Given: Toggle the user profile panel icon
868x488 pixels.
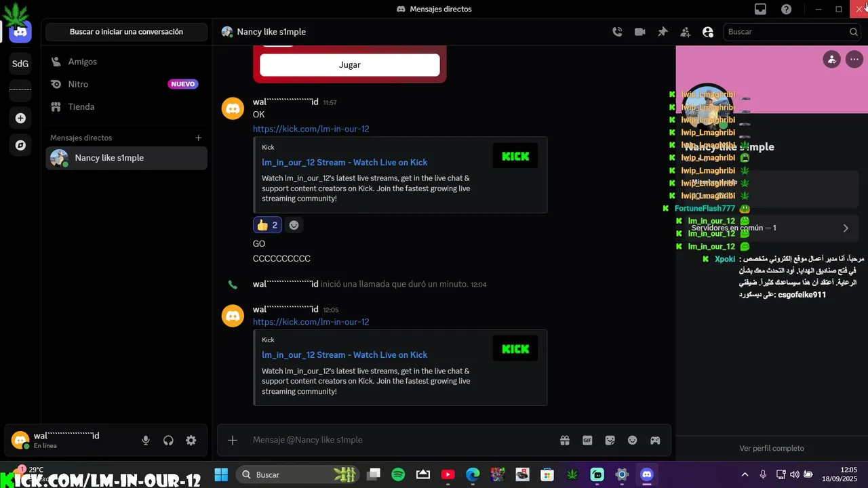Looking at the screenshot, I should [708, 32].
